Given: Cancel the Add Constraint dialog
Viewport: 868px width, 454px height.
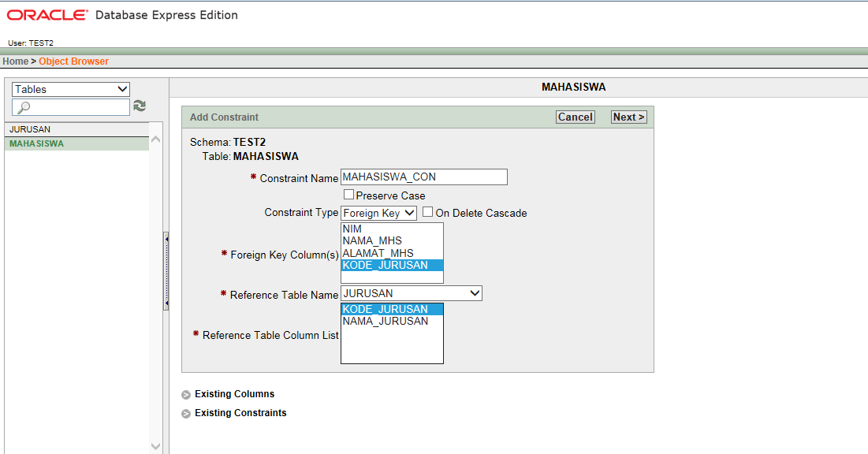Looking at the screenshot, I should [576, 117].
